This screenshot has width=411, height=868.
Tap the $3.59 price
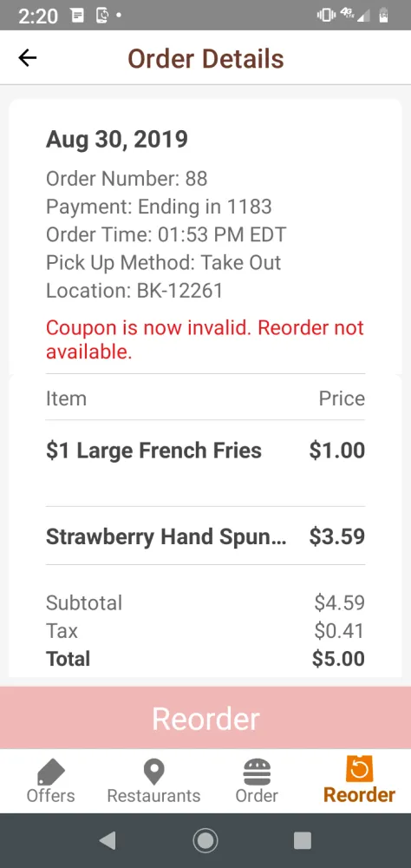(x=337, y=536)
